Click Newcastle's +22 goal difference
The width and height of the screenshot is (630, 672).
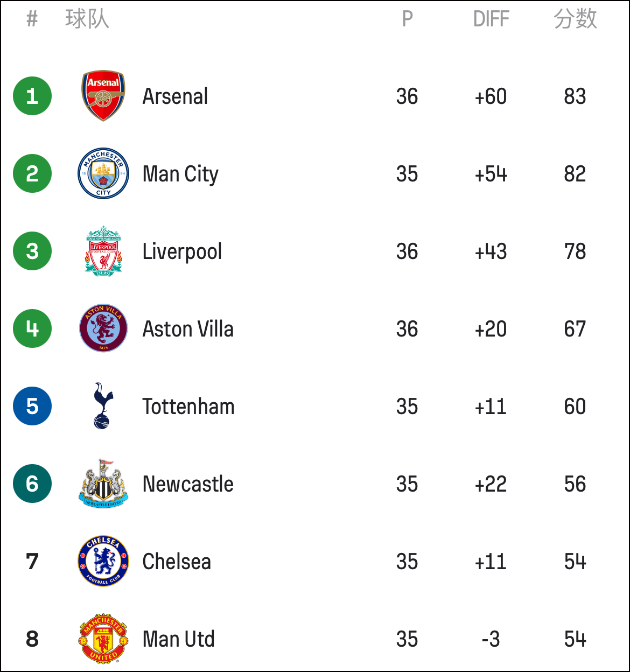coord(491,484)
